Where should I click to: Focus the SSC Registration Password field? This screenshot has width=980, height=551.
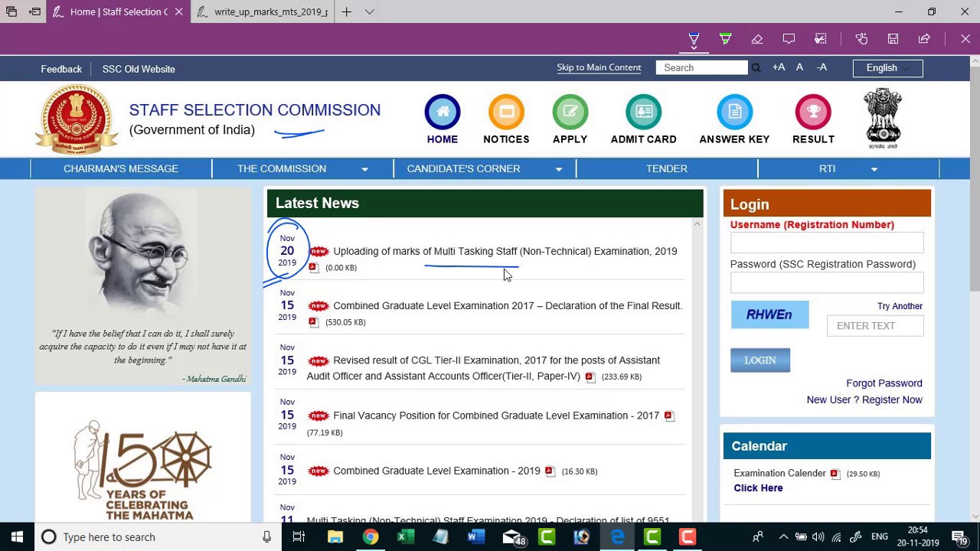[x=827, y=282]
